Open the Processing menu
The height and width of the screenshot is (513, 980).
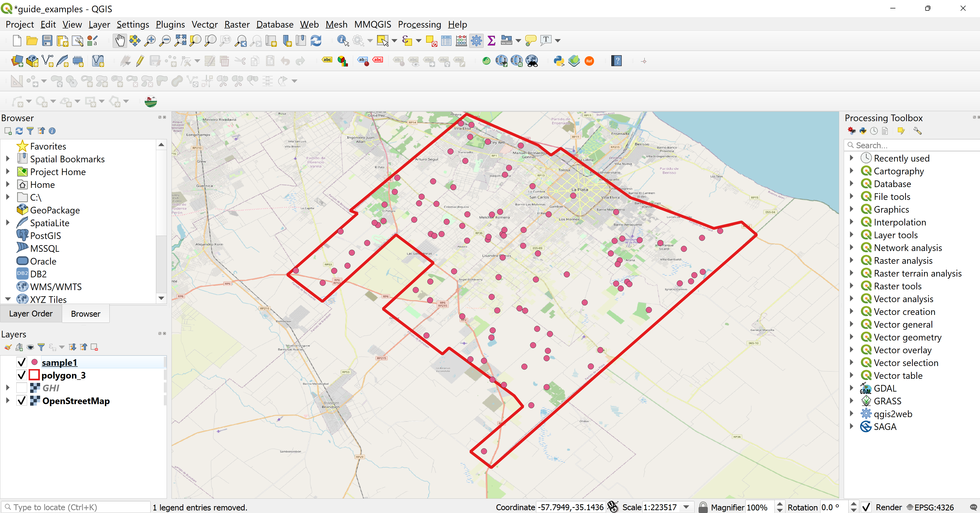420,24
